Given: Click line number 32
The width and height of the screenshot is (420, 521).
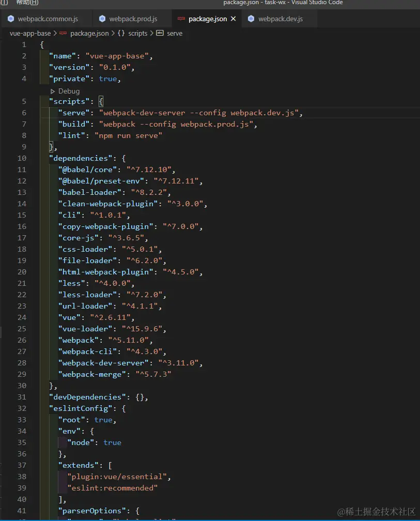Looking at the screenshot, I should tap(22, 408).
